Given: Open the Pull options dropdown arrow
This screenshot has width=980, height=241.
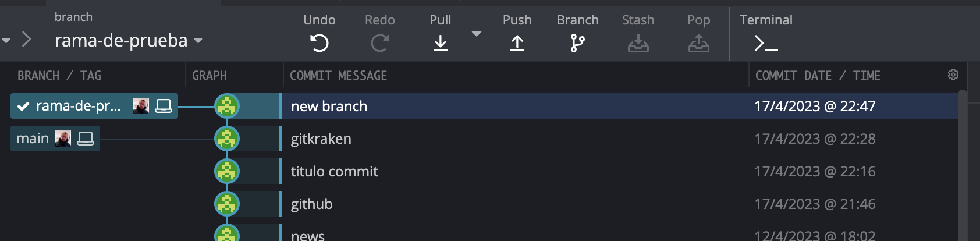Looking at the screenshot, I should 476,34.
